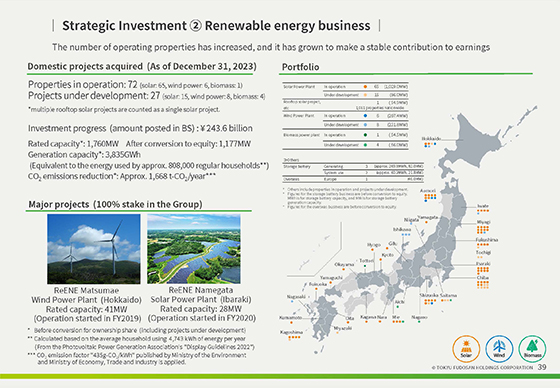
Task: Click the 'Chiba' map label
Action: click(x=482, y=278)
